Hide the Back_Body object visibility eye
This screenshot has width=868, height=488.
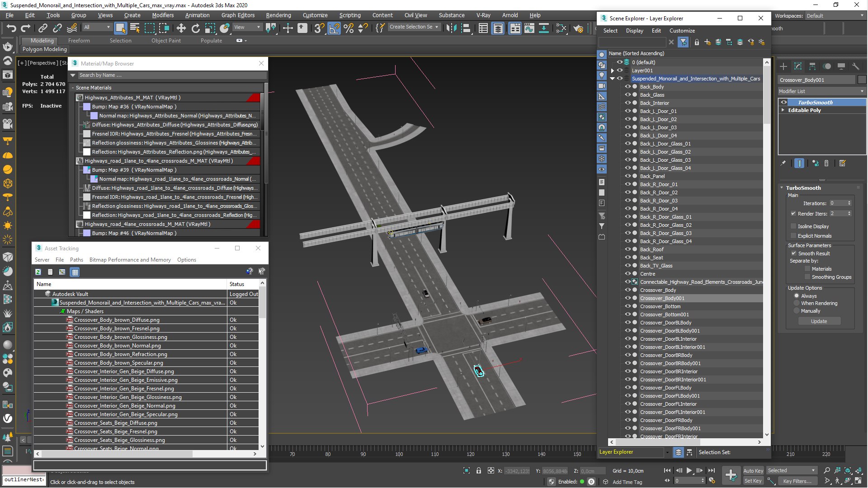(x=628, y=87)
